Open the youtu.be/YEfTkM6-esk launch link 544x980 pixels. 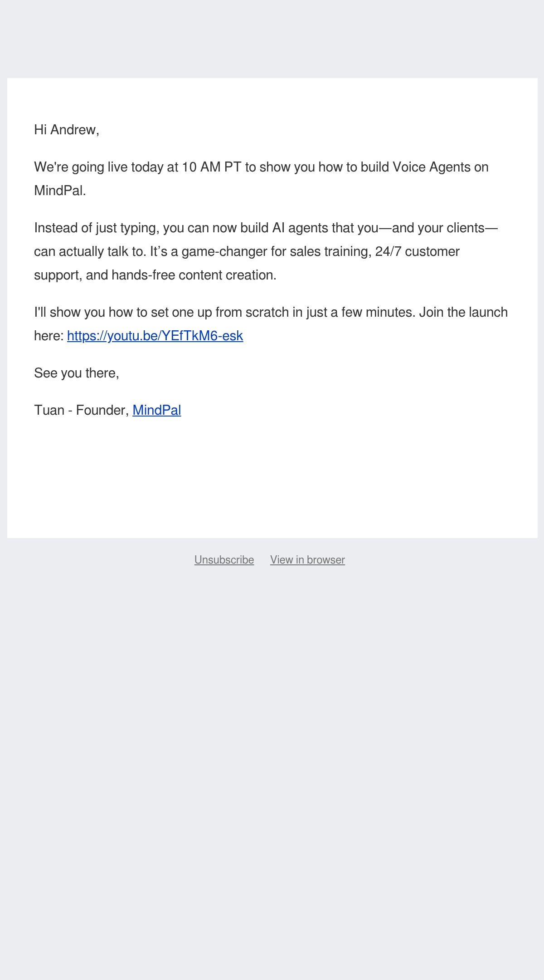pyautogui.click(x=155, y=336)
